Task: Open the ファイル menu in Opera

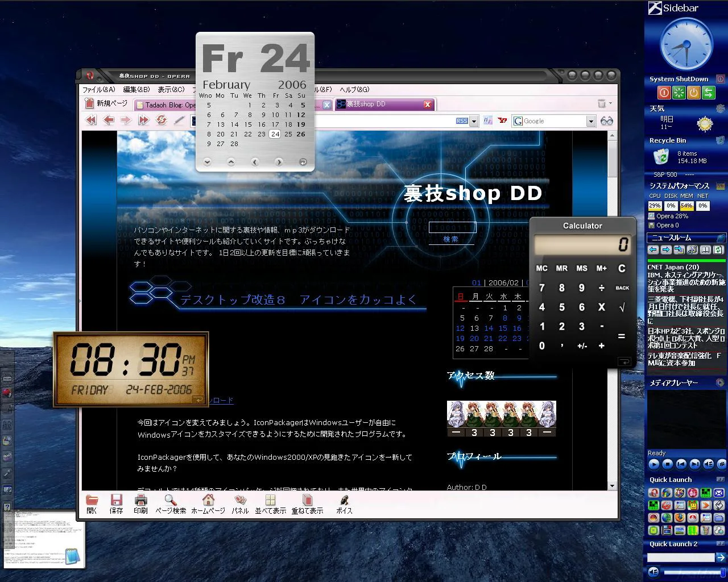Action: coord(99,89)
